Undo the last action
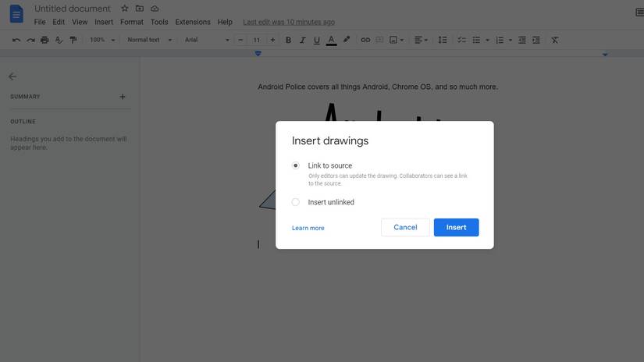644x362 pixels. 16,40
